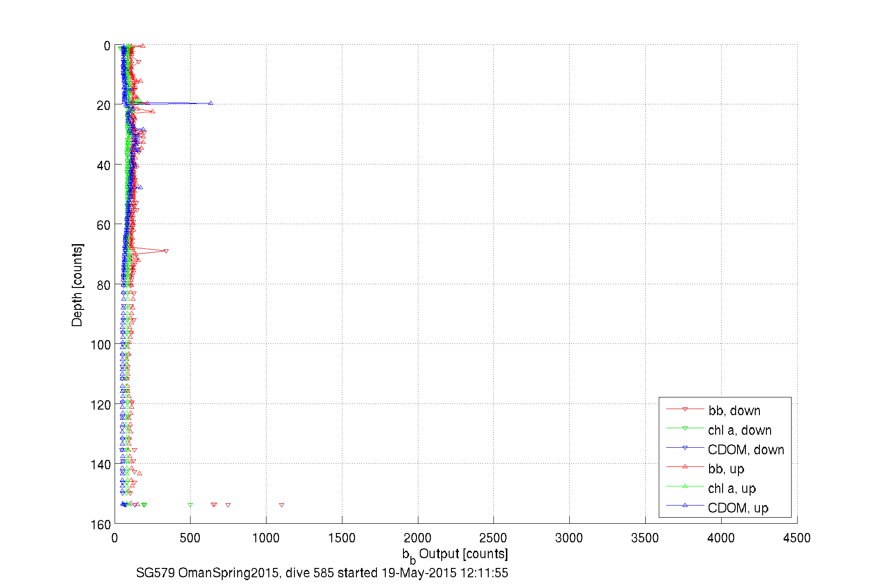Click the 'bb, up' legend label
The width and height of the screenshot is (881, 588).
pyautogui.click(x=726, y=469)
